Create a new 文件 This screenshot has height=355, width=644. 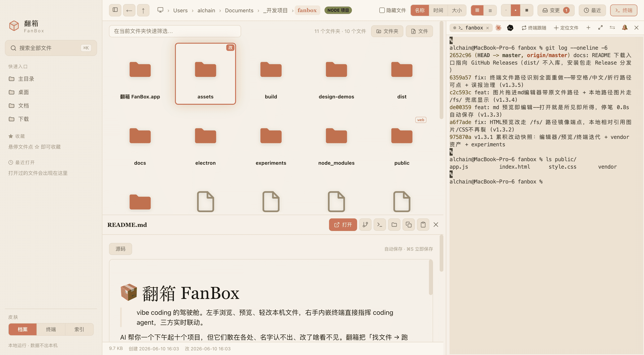tap(419, 31)
